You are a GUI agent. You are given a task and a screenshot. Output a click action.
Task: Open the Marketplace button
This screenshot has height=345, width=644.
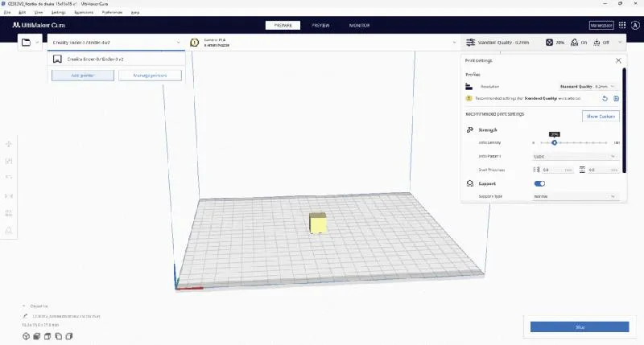[x=601, y=26]
